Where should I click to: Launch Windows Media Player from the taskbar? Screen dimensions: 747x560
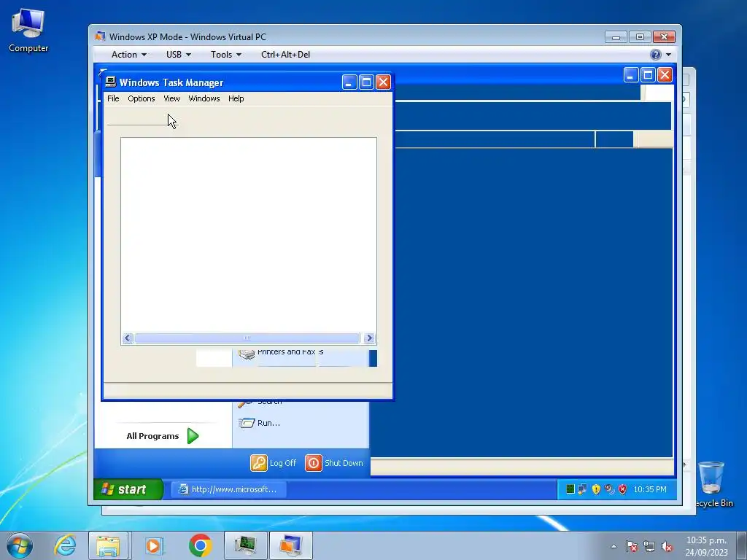(154, 545)
